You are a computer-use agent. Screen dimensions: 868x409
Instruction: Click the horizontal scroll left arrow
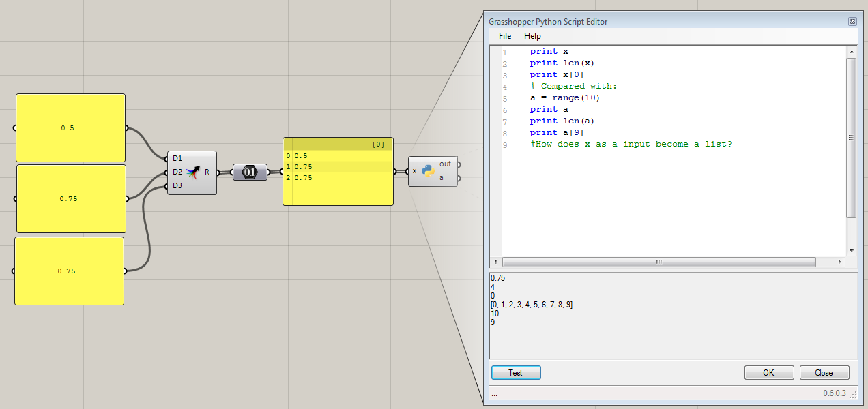(x=495, y=262)
